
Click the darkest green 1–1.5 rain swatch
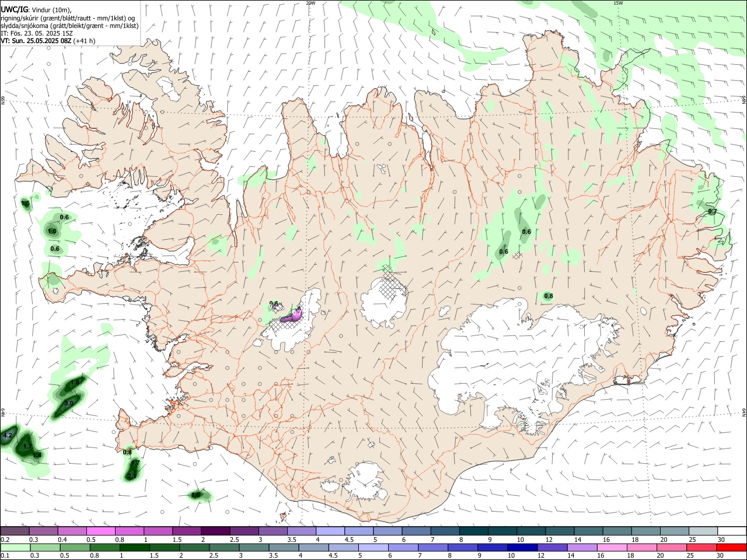pos(134,548)
